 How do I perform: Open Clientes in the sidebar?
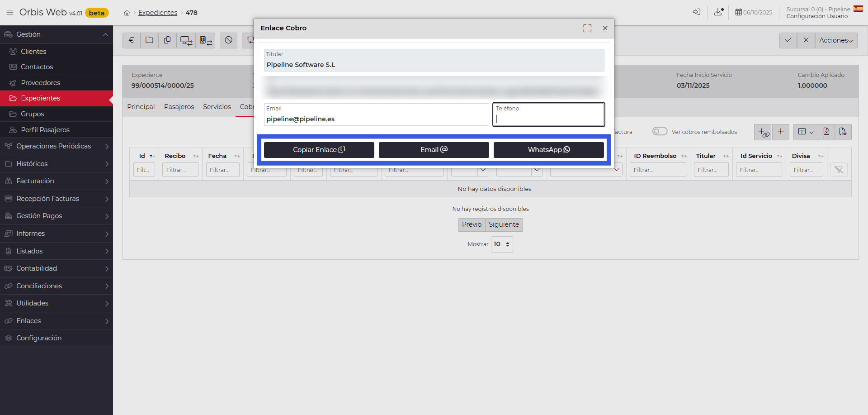(x=57, y=52)
